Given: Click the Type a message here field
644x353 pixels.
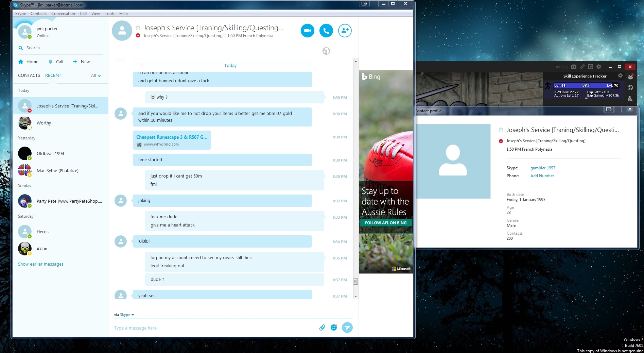Looking at the screenshot, I should tap(214, 328).
